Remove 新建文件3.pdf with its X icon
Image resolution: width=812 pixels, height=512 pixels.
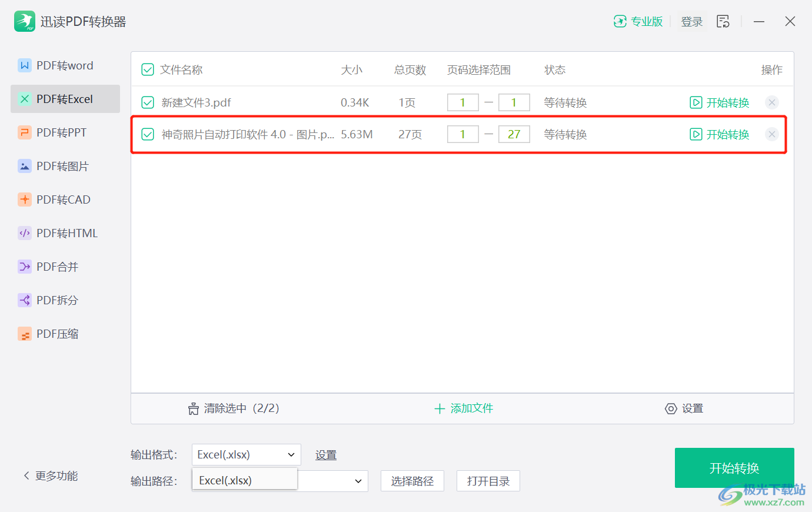772,102
